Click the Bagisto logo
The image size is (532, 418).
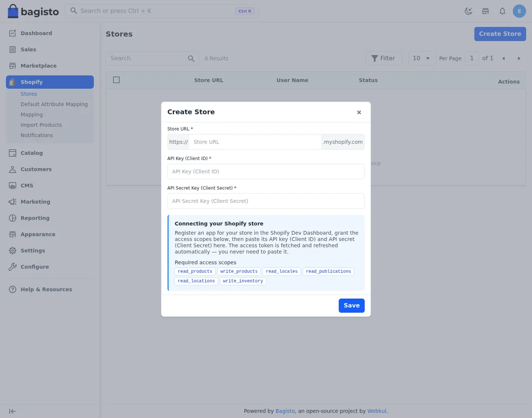click(x=33, y=11)
